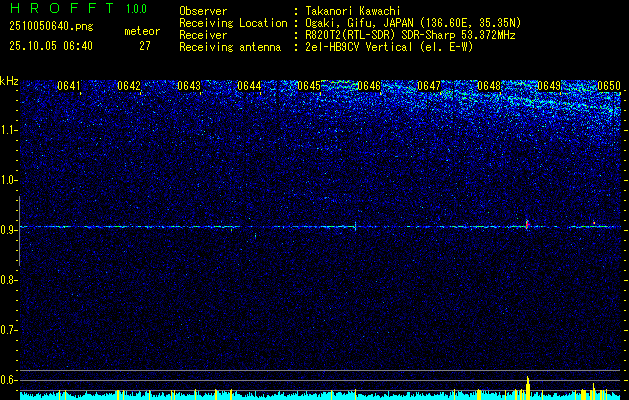Viewport: 629px width, 400px height.
Task: Click the R820T2(RTL-SDR) receiver text
Action: pos(410,35)
